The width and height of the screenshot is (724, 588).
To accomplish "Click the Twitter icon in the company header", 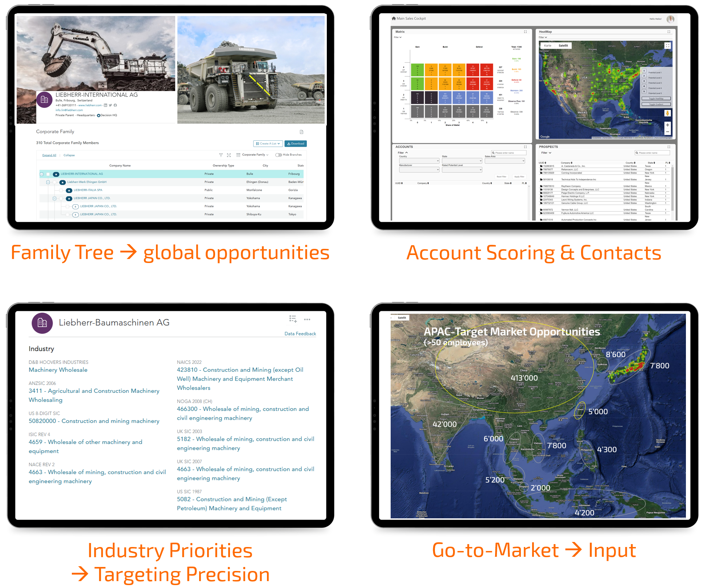I will (x=110, y=105).
